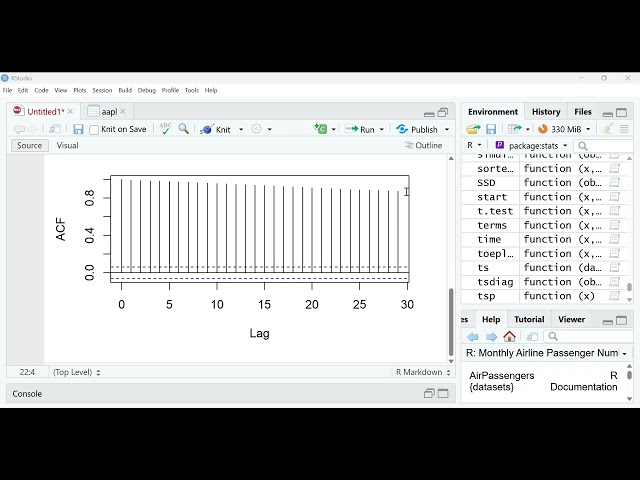View the tsp function source icon
The height and width of the screenshot is (480, 640).
(615, 296)
